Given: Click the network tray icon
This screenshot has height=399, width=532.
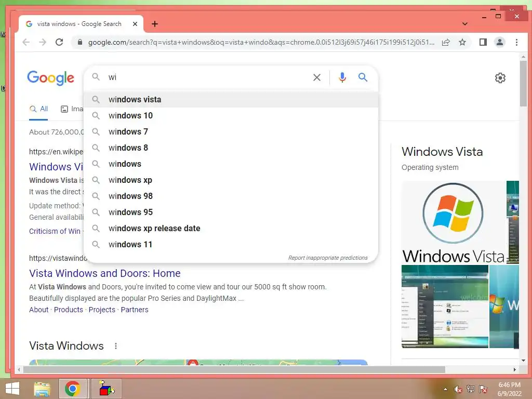Looking at the screenshot, I should pyautogui.click(x=471, y=389).
